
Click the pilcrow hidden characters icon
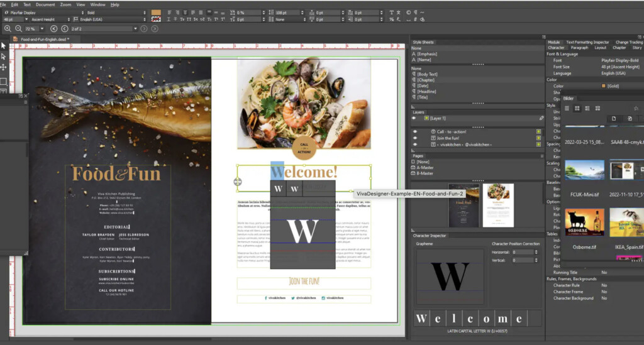pos(415,13)
